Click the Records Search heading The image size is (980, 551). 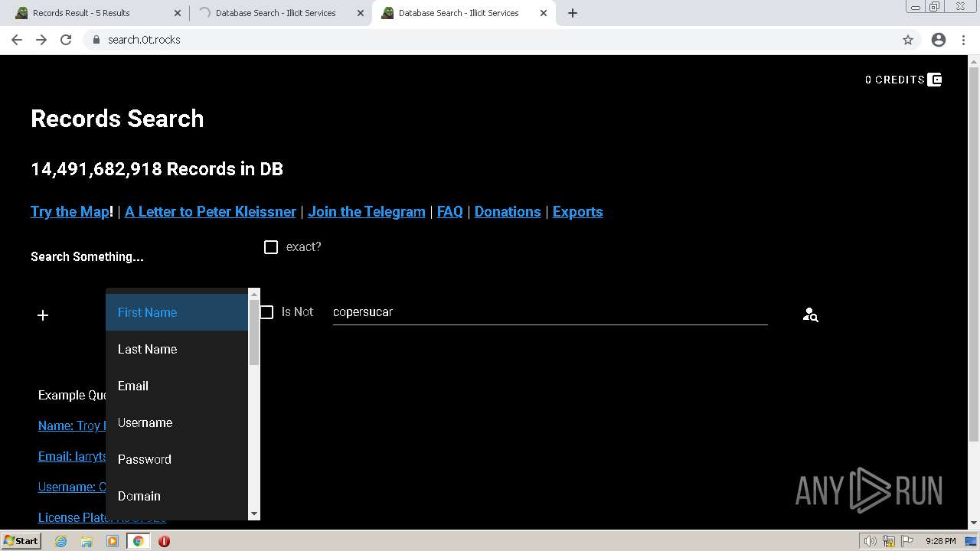pyautogui.click(x=117, y=119)
